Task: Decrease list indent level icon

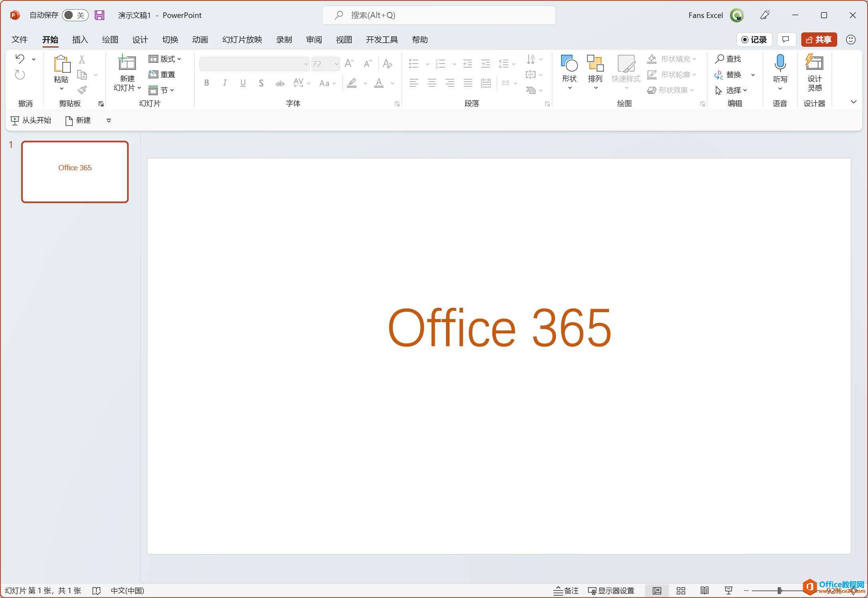Action: point(467,64)
